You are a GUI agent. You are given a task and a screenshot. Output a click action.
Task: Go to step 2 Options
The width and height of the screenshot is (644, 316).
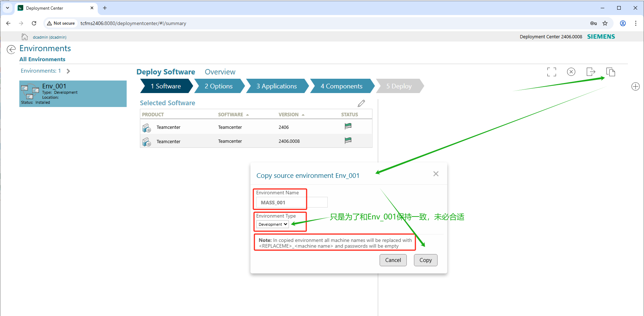tap(219, 86)
